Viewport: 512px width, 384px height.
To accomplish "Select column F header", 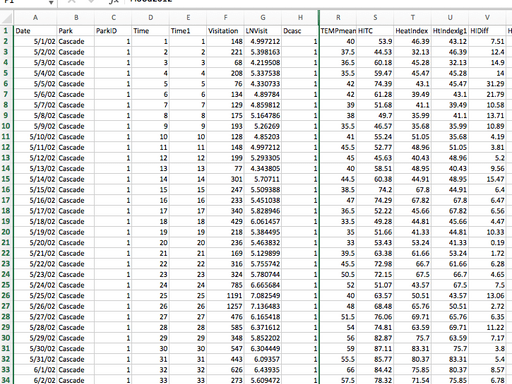I will pos(225,18).
